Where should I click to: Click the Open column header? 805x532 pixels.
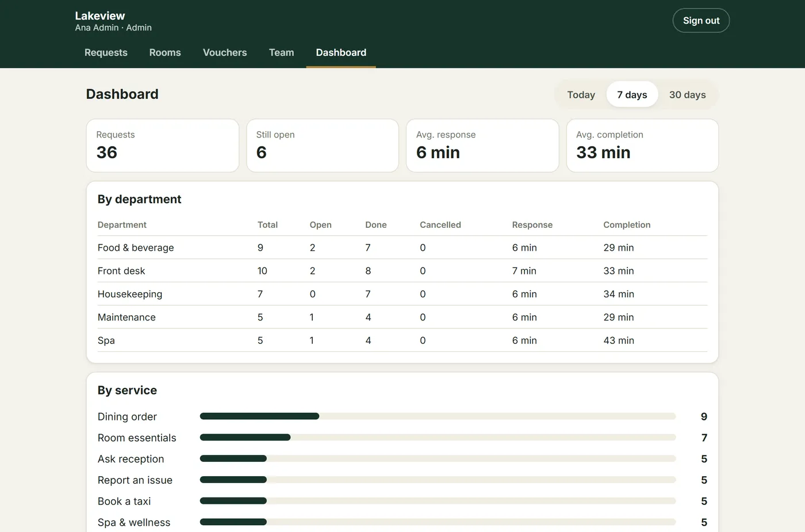click(x=320, y=225)
